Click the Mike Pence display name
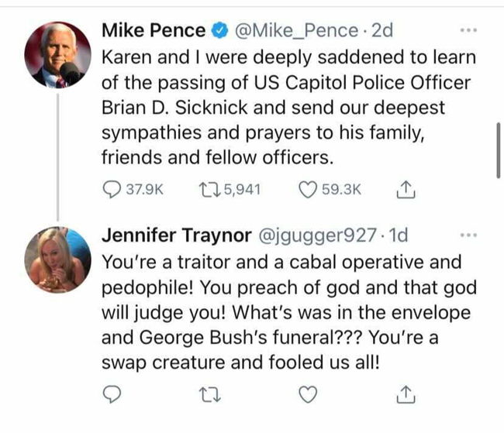 [x=154, y=31]
